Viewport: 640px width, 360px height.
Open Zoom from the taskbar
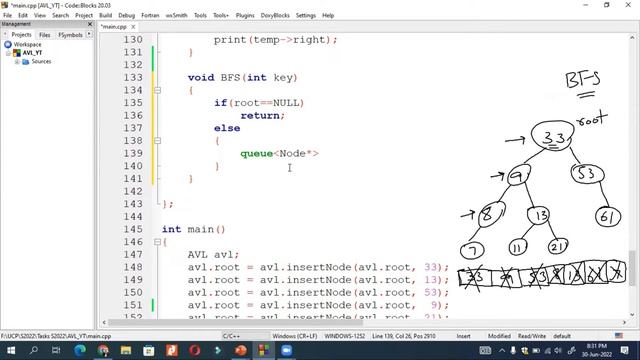[x=287, y=350]
